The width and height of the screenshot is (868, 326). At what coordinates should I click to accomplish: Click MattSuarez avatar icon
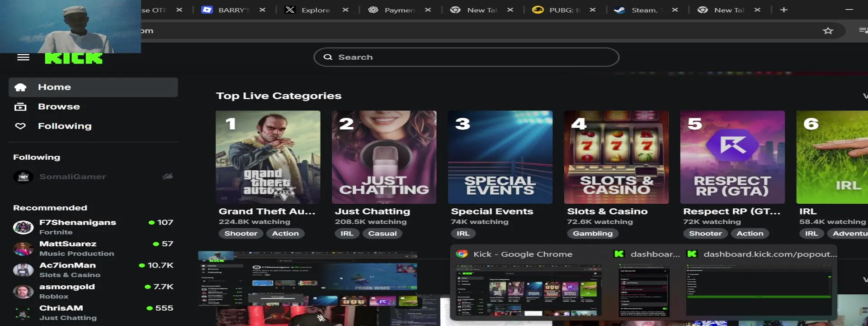(x=23, y=249)
